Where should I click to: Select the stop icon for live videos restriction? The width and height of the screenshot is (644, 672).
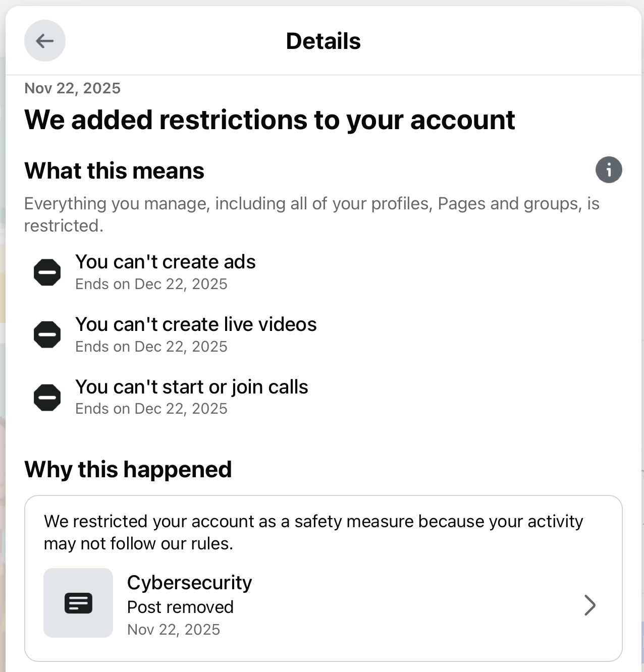[47, 334]
